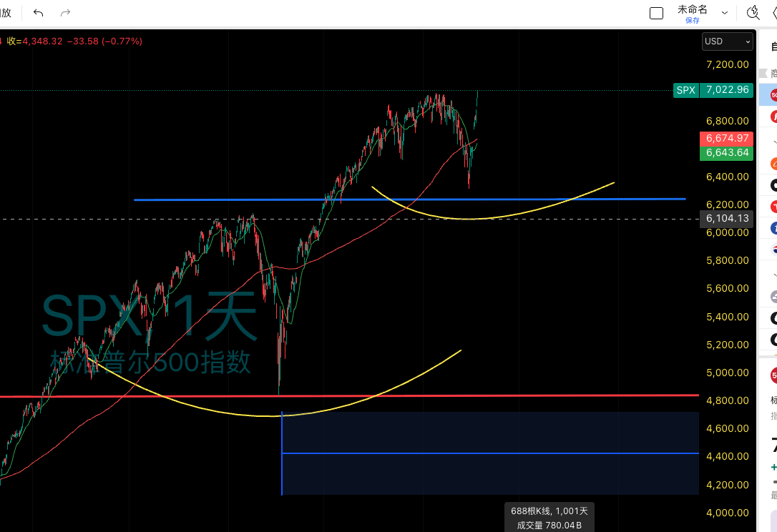
Task: Click the 688根K线, 1,001天 measurement label
Action: pyautogui.click(x=549, y=511)
